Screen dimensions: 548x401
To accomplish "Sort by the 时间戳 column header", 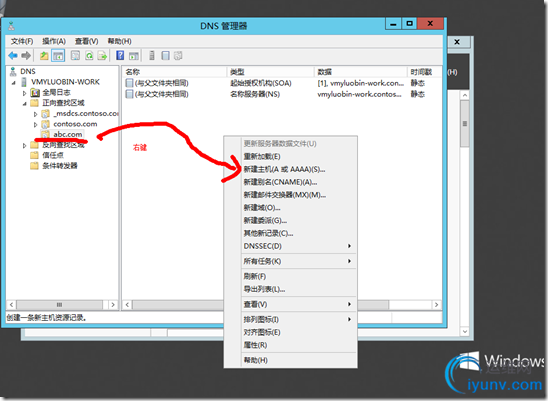I will pos(424,72).
